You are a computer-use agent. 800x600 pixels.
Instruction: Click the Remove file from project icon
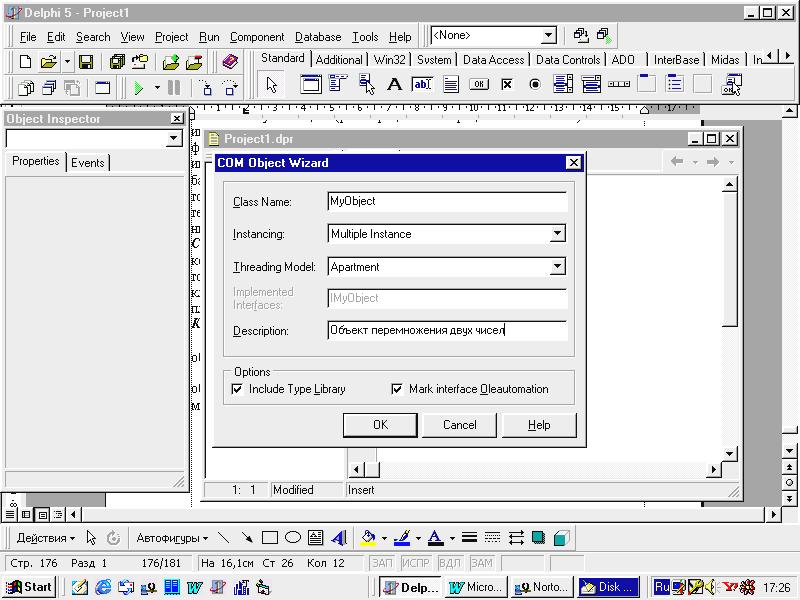pos(194,62)
